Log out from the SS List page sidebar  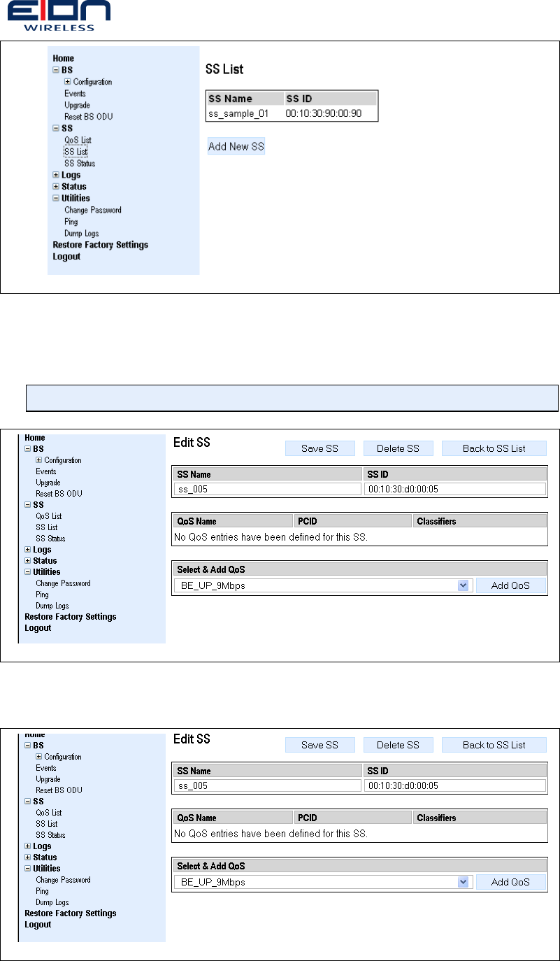[66, 257]
